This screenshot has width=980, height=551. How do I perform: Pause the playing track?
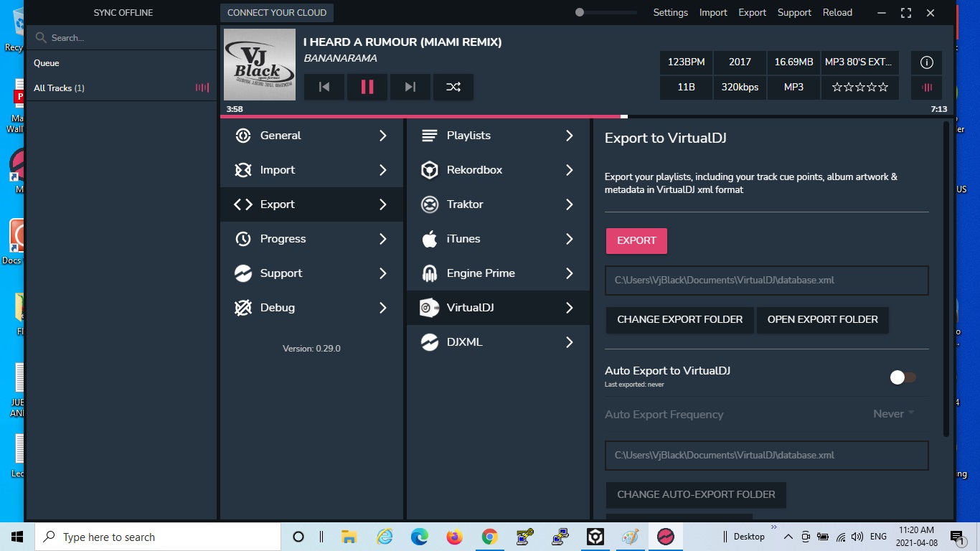pyautogui.click(x=367, y=87)
